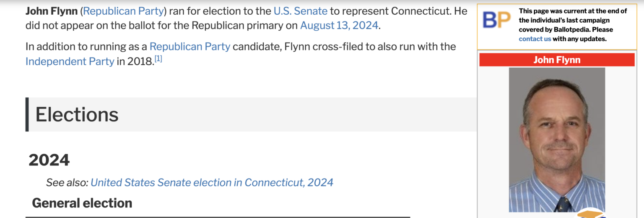Click the dark bar left of Elections heading
This screenshot has width=644, height=218.
[27, 114]
